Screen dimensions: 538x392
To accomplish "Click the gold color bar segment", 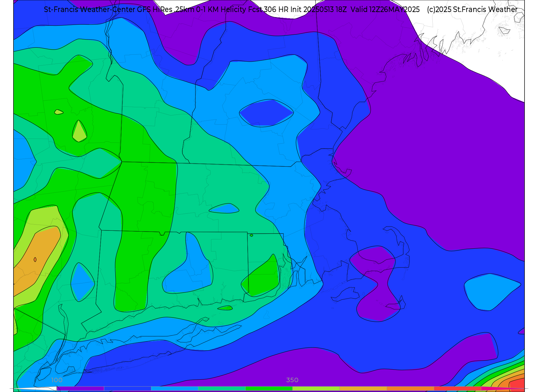I will click(x=363, y=389).
